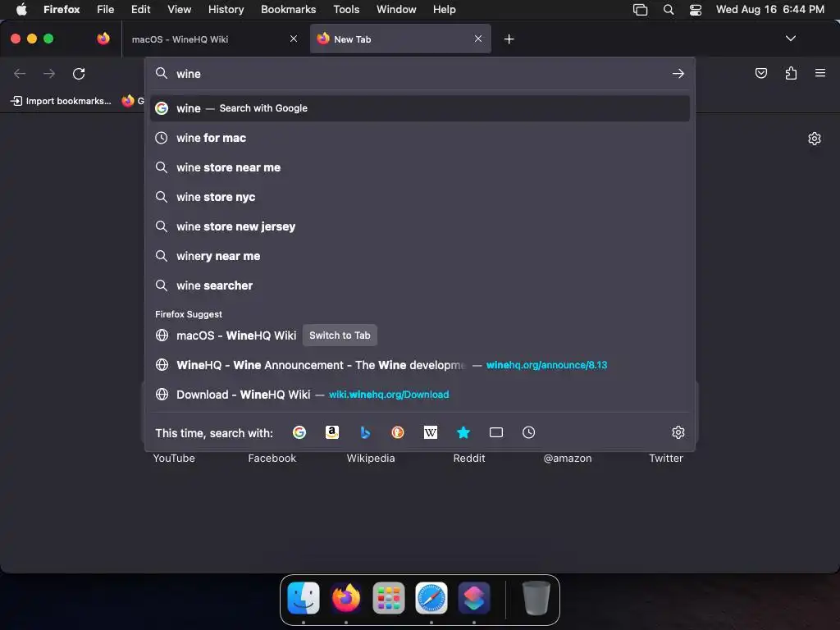Open the Apple menu

[21, 9]
